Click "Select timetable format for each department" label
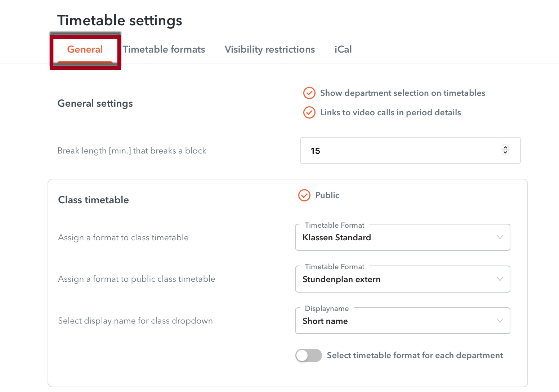Image resolution: width=559 pixels, height=392 pixels. tap(415, 355)
